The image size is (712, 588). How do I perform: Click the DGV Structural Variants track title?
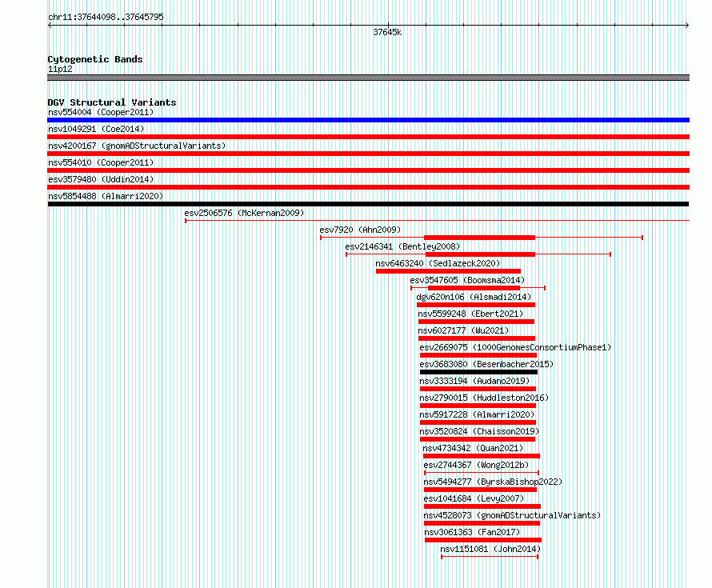pos(112,102)
